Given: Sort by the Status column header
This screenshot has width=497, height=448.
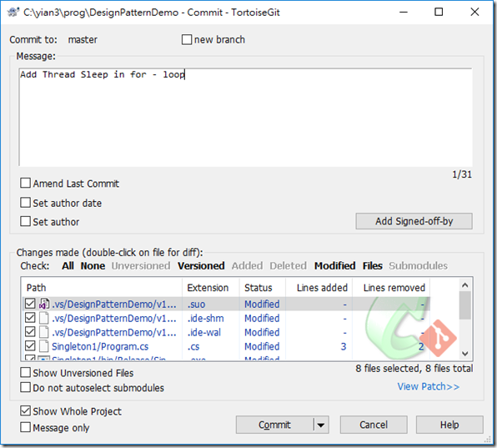Looking at the screenshot, I should (263, 288).
